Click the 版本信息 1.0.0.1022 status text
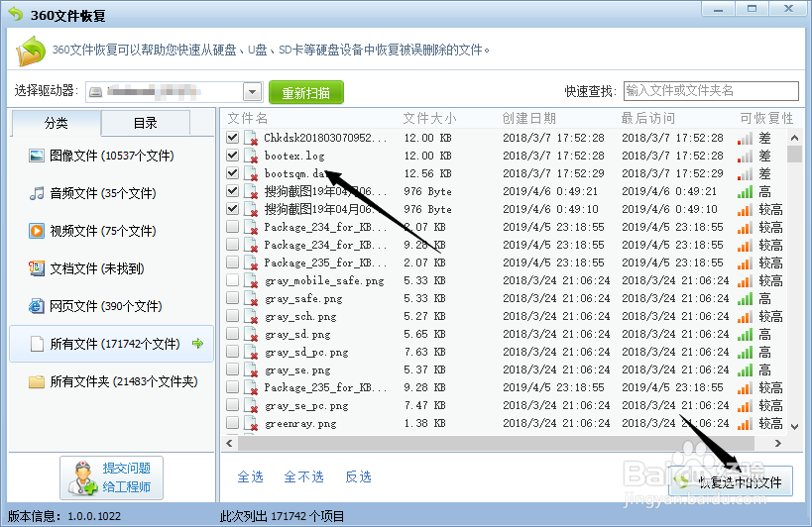The height and width of the screenshot is (527, 812). coord(64,516)
